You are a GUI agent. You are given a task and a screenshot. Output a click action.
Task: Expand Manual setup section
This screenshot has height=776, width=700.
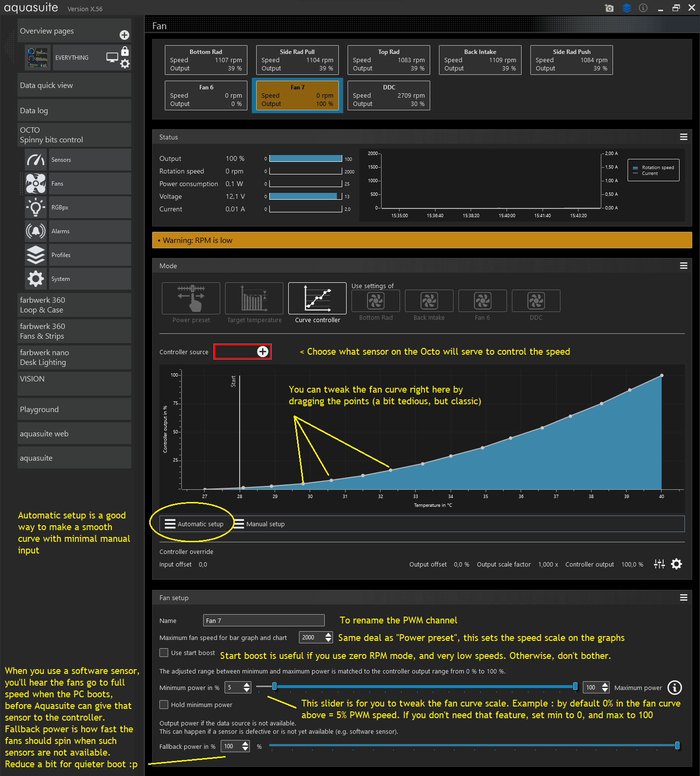(x=259, y=524)
